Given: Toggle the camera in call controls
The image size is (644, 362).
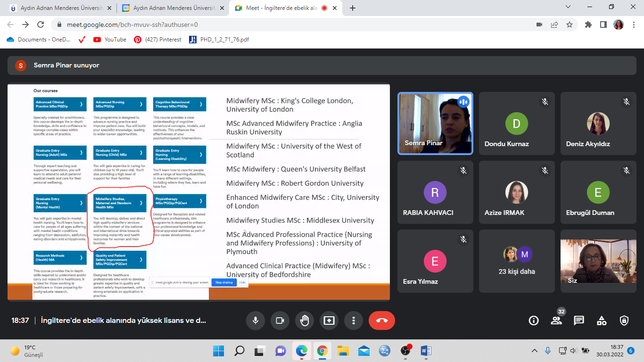Looking at the screenshot, I should click(x=280, y=321).
